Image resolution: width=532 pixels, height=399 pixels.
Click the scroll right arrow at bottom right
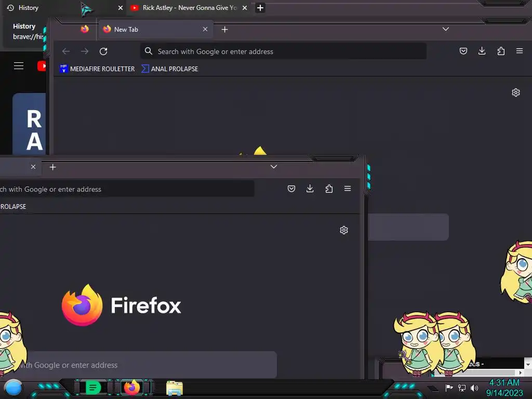coord(520,373)
